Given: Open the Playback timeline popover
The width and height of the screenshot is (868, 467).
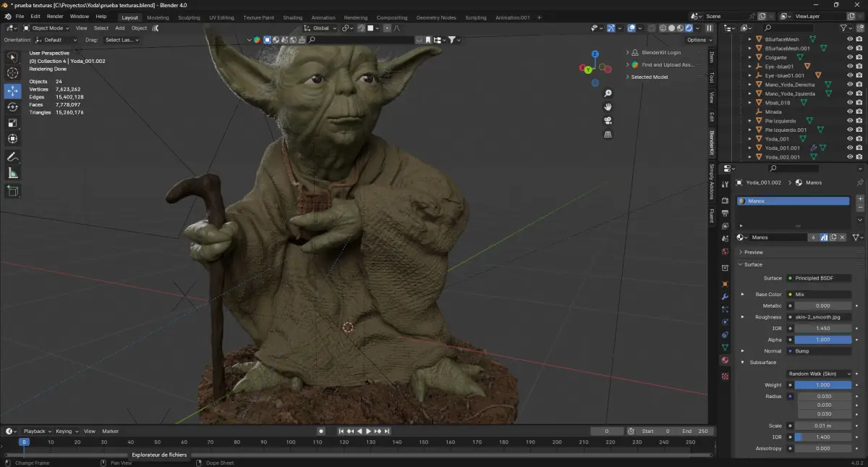Looking at the screenshot, I should pos(36,431).
